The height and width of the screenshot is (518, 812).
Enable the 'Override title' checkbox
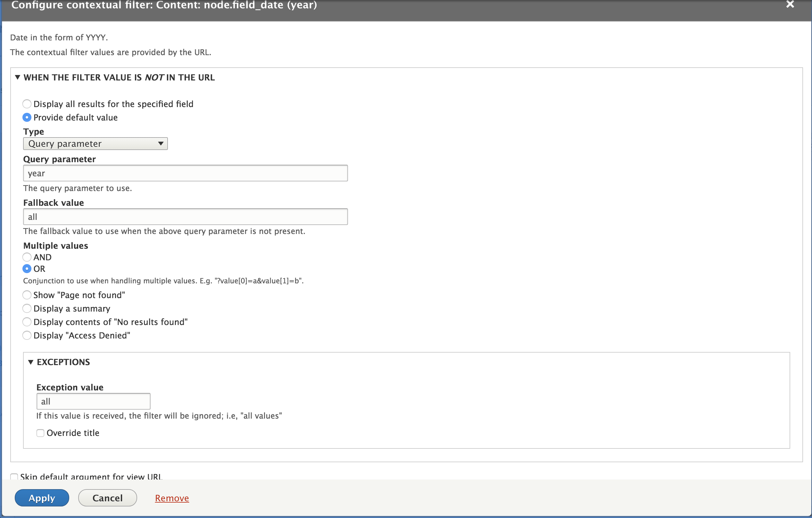[x=40, y=433]
